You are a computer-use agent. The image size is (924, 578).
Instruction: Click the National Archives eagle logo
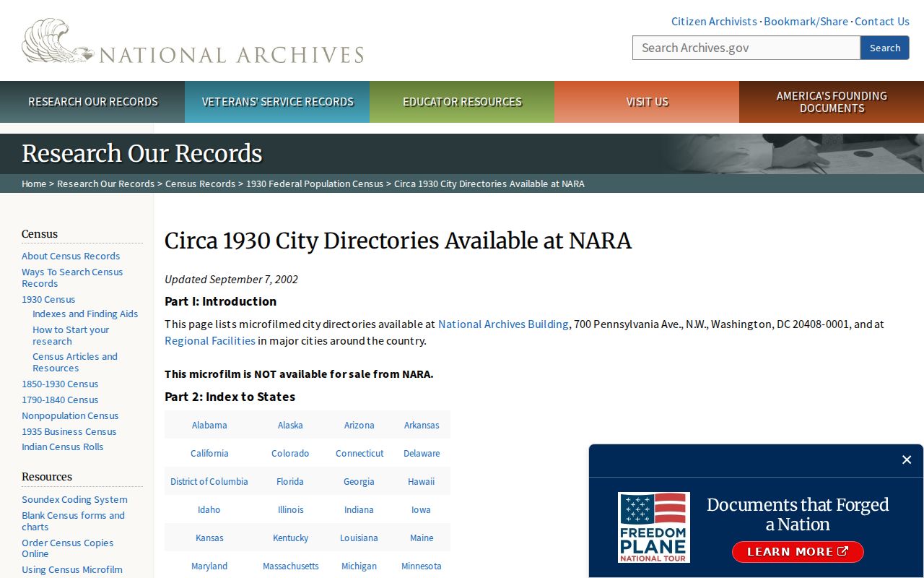(x=193, y=41)
